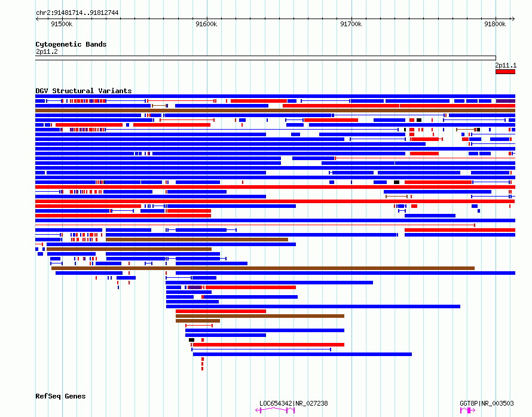The width and height of the screenshot is (532, 417).
Task: Open the DGV Structural Variants track title
Action: pyautogui.click(x=84, y=91)
